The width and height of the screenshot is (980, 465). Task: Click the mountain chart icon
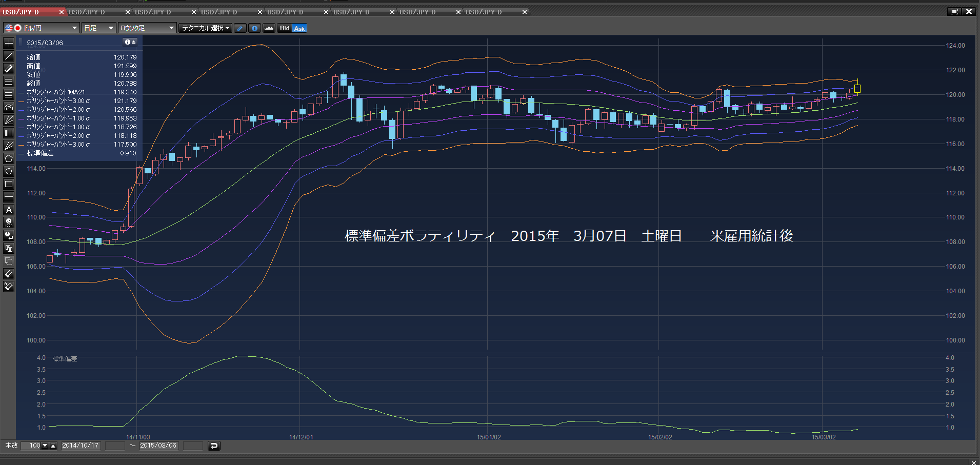pos(269,28)
